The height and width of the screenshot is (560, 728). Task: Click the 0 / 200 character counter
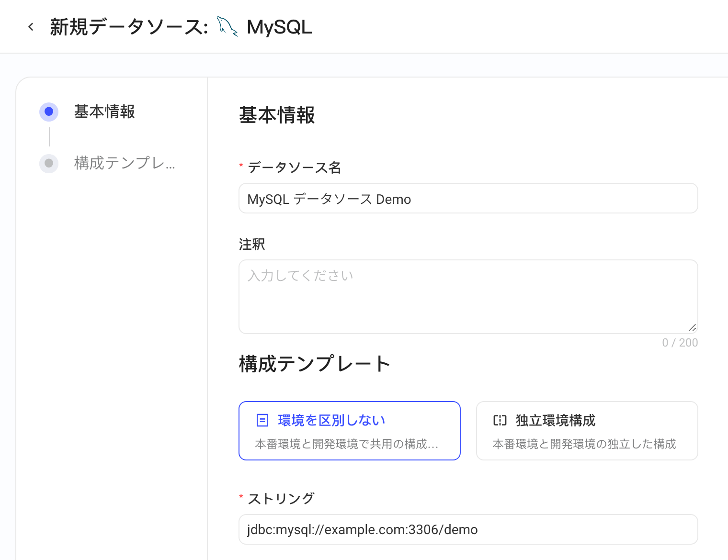tap(680, 343)
